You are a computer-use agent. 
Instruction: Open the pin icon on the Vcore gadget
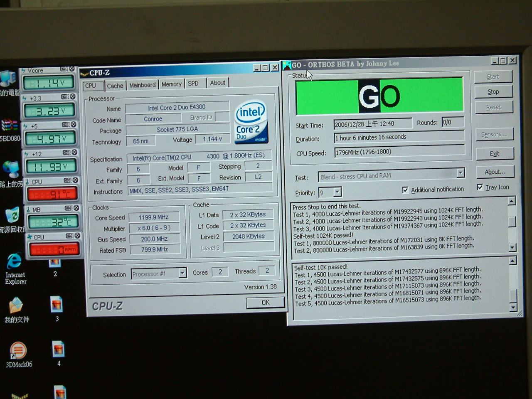pos(64,69)
